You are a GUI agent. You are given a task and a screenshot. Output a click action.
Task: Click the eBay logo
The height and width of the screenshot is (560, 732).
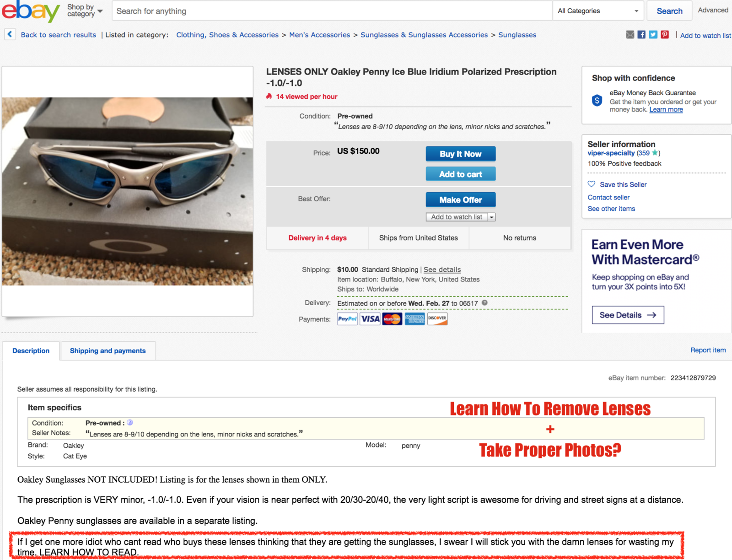click(31, 11)
